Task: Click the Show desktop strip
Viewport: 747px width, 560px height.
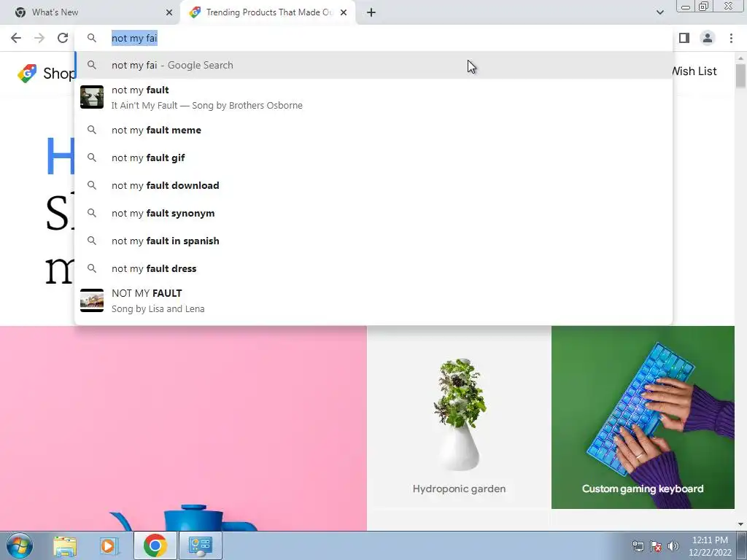Action: tap(742, 545)
